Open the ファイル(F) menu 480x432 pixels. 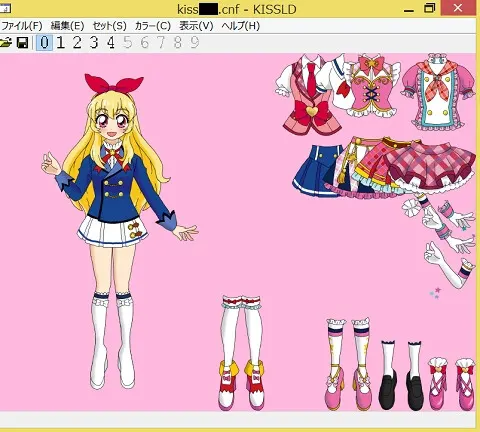click(22, 26)
